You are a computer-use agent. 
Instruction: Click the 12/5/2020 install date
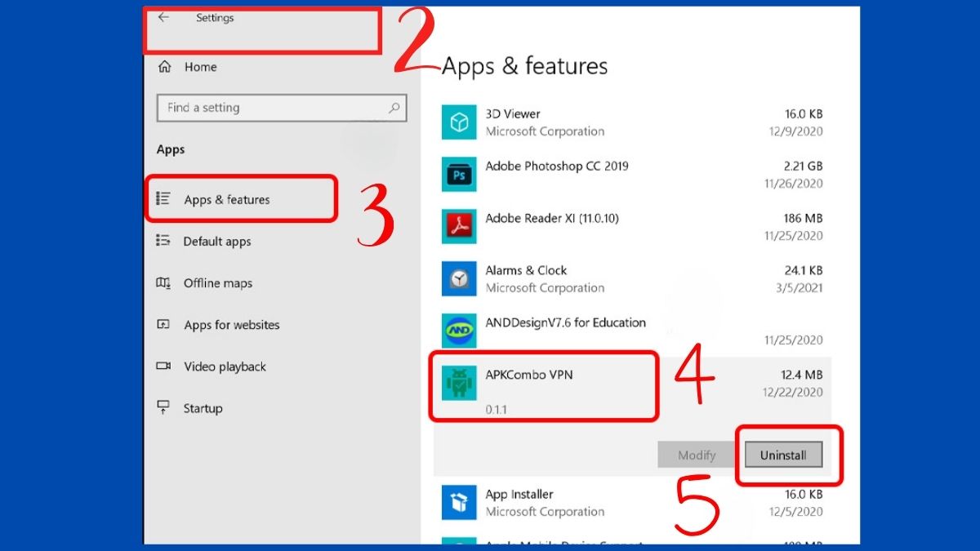tap(796, 511)
